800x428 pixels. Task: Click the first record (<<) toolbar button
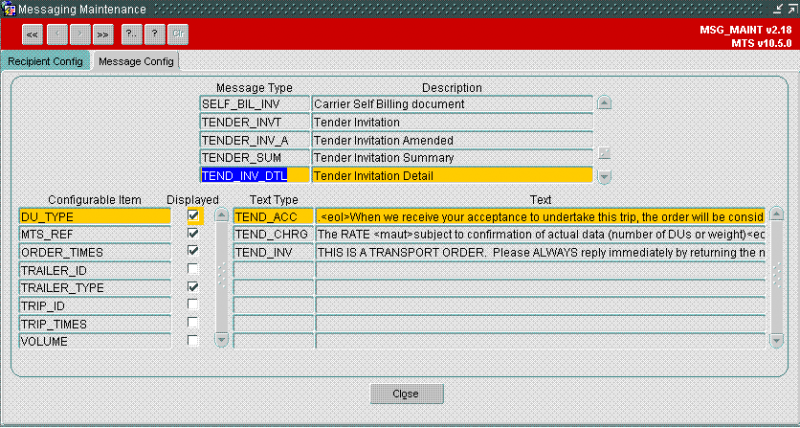pos(32,35)
